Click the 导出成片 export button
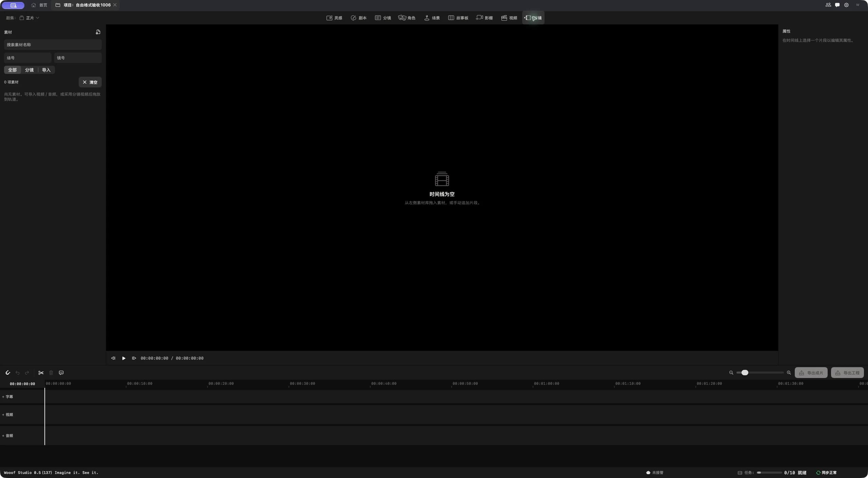The width and height of the screenshot is (868, 478). point(811,373)
